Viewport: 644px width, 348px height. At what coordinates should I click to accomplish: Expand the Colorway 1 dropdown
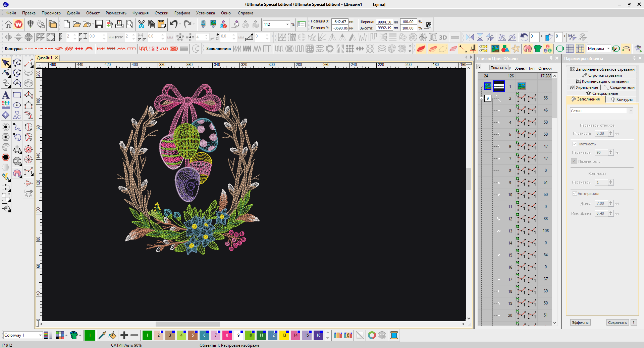[40, 335]
